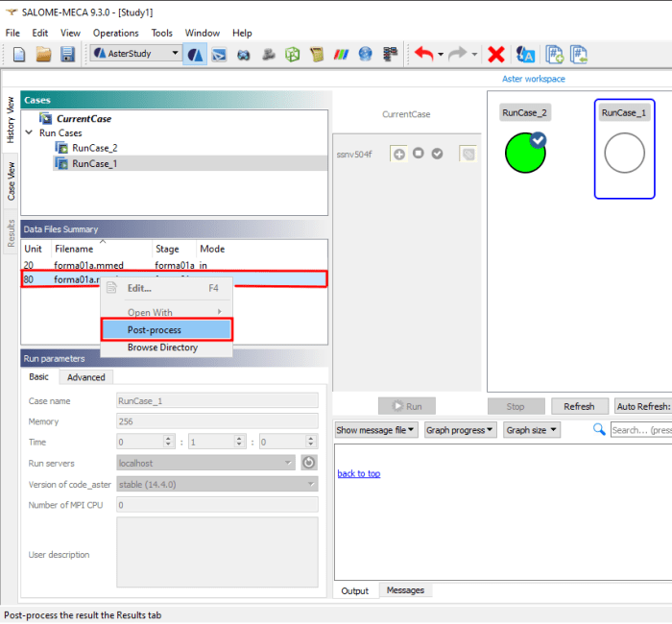
Task: Click the Auto Refresh button
Action: [643, 406]
